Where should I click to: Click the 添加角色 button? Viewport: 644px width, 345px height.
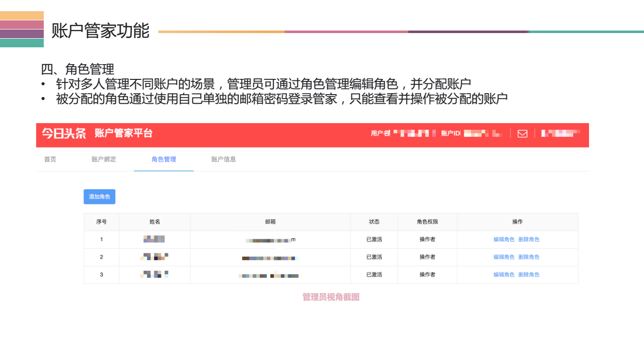point(100,196)
